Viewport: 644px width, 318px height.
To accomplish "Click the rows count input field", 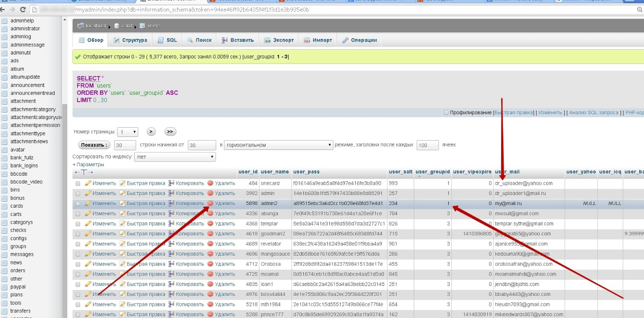I will click(125, 145).
